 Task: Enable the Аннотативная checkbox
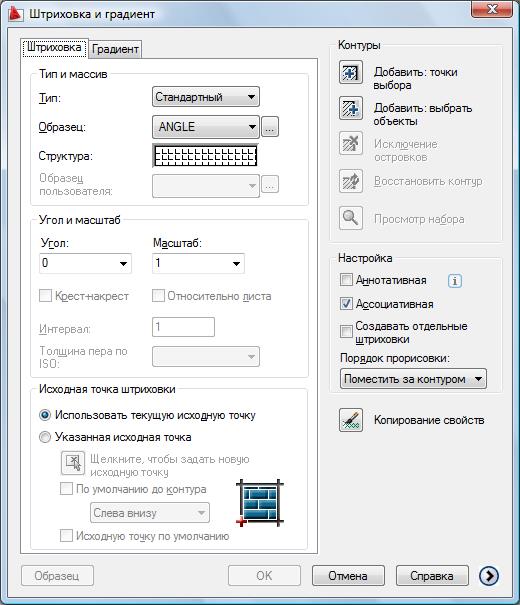click(346, 279)
